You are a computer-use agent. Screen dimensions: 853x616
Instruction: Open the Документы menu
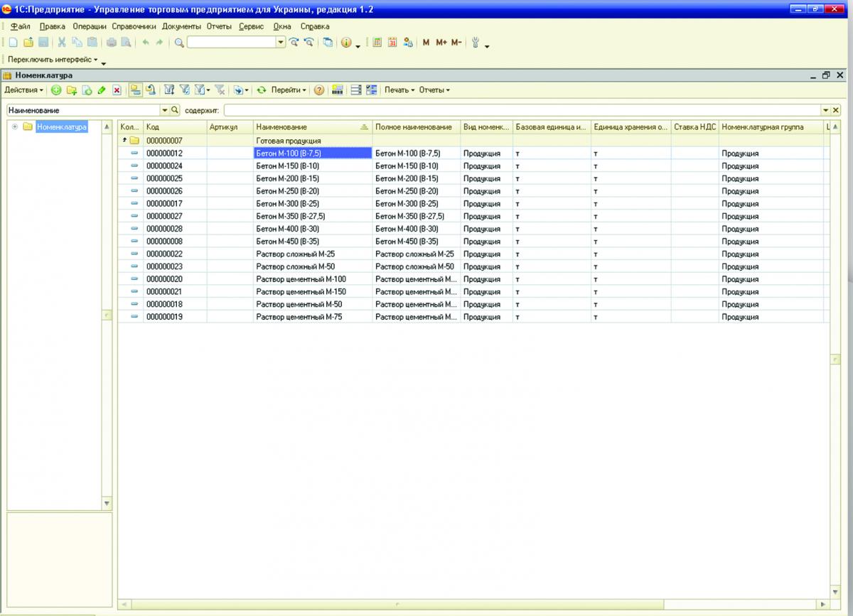click(182, 26)
